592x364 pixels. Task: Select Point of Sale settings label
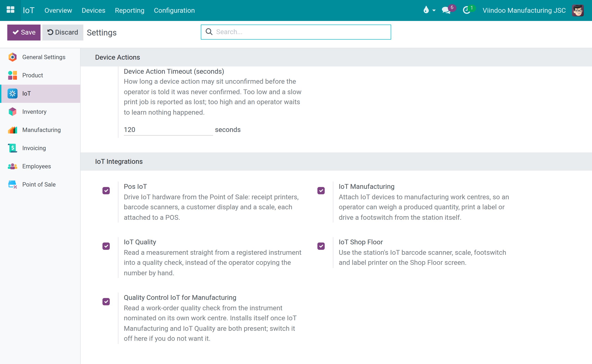[39, 185]
